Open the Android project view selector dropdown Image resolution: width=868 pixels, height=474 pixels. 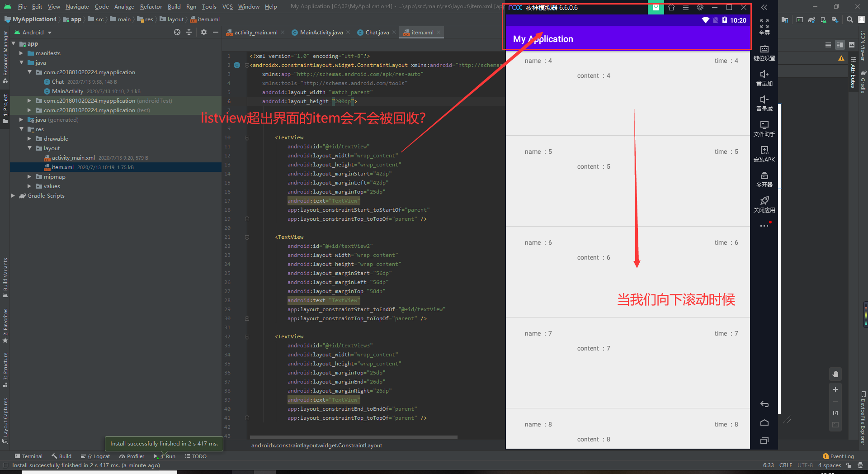click(x=50, y=32)
